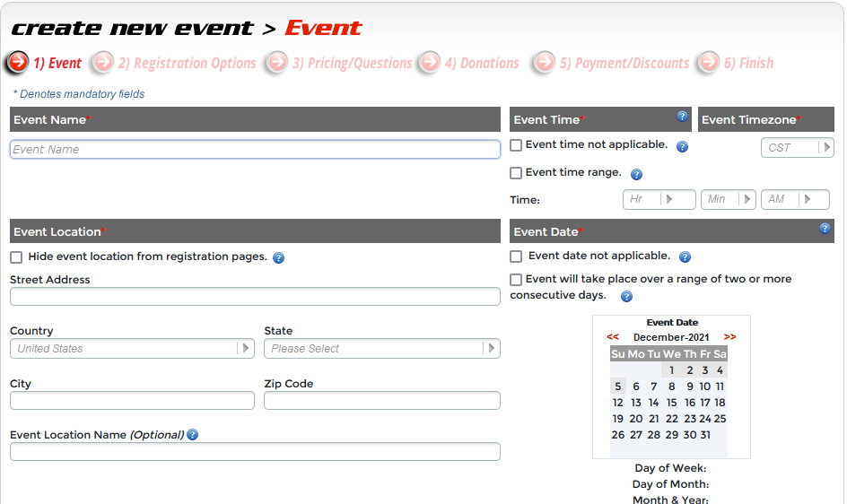This screenshot has height=504, width=847.
Task: Go to step 2 Registration Options
Action: coord(175,63)
